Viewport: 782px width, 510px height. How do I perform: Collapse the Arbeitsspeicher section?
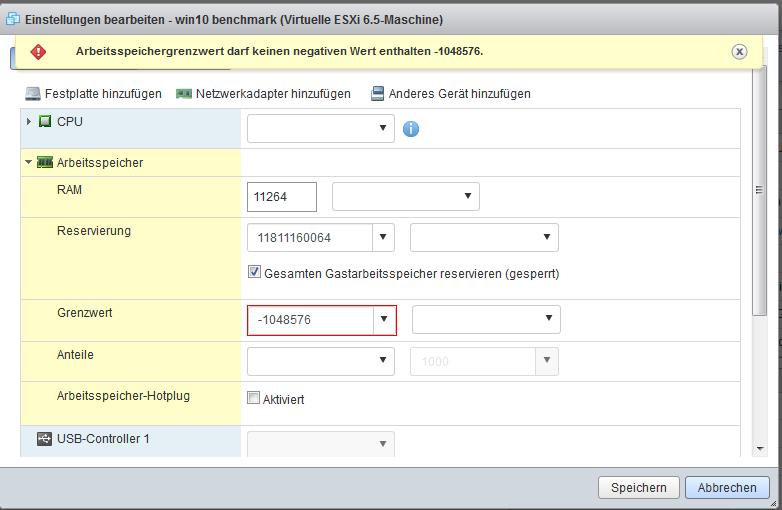(x=29, y=163)
